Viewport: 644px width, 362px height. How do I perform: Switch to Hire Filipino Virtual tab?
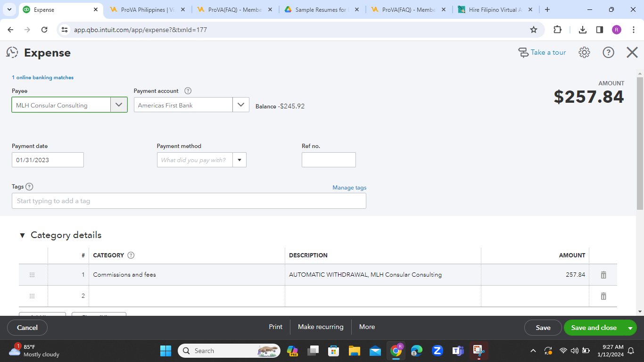coord(495,9)
